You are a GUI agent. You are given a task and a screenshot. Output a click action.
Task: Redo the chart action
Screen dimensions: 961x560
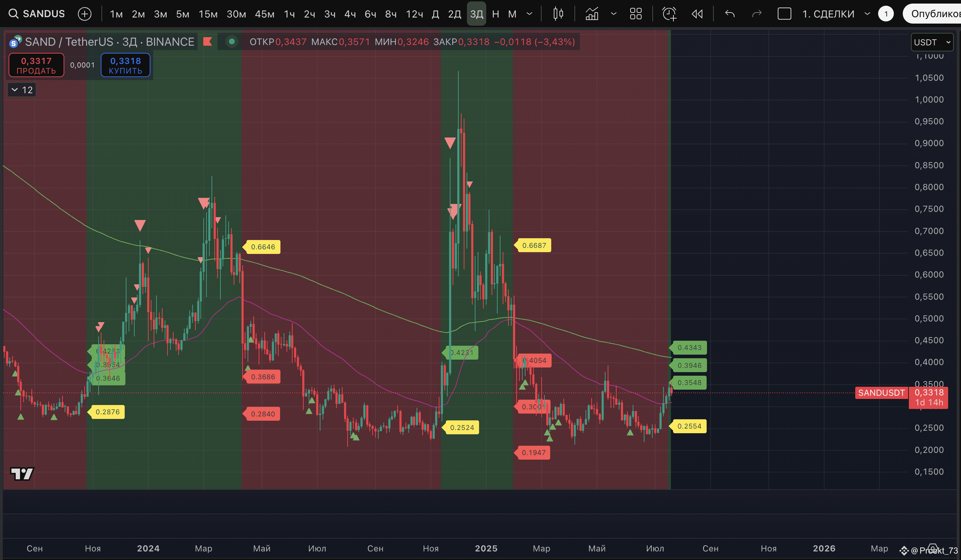tap(757, 14)
